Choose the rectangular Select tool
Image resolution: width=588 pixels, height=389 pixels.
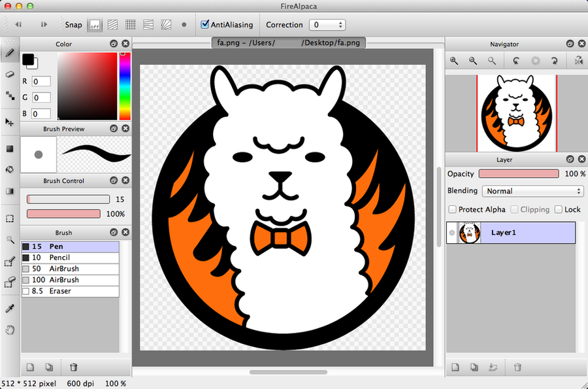(10, 218)
